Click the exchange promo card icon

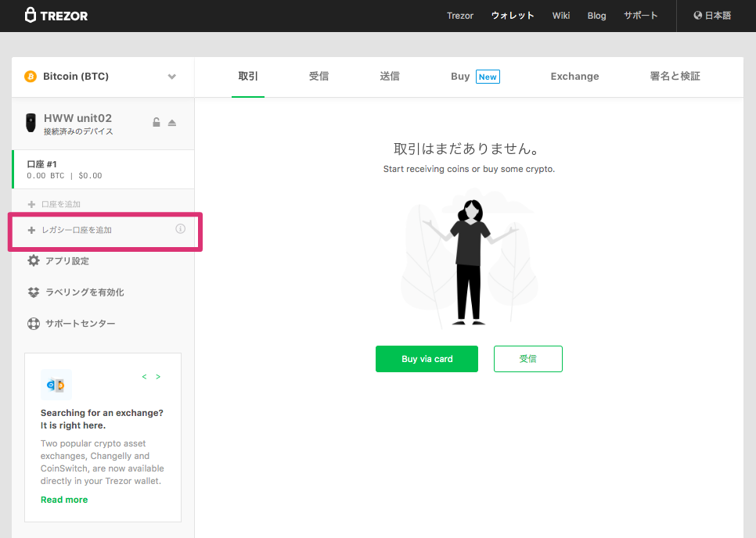56,385
